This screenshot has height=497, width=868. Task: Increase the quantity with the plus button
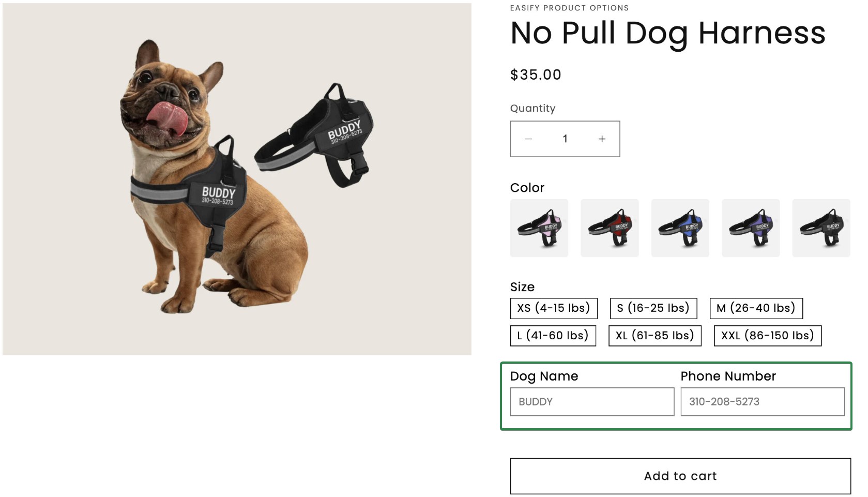[x=601, y=139]
